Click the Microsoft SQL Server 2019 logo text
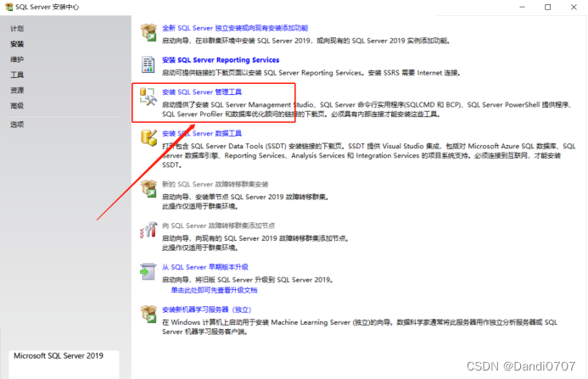The image size is (588, 379). 59,356
